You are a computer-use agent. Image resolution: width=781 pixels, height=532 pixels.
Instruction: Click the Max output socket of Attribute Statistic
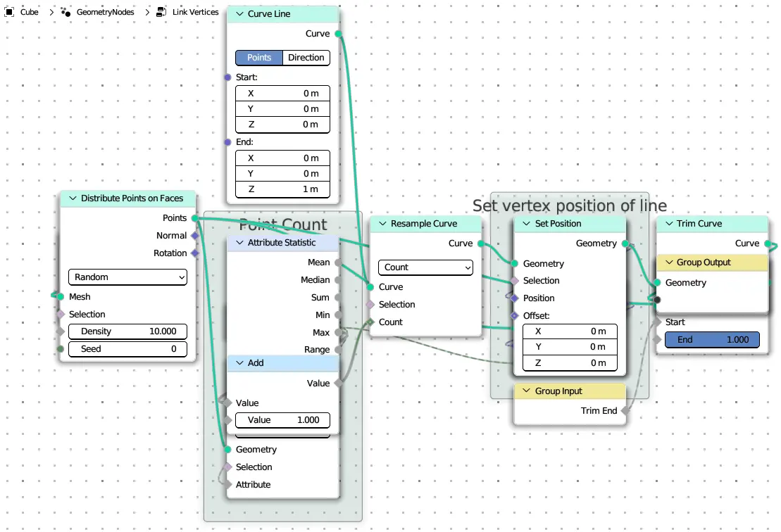tap(339, 332)
